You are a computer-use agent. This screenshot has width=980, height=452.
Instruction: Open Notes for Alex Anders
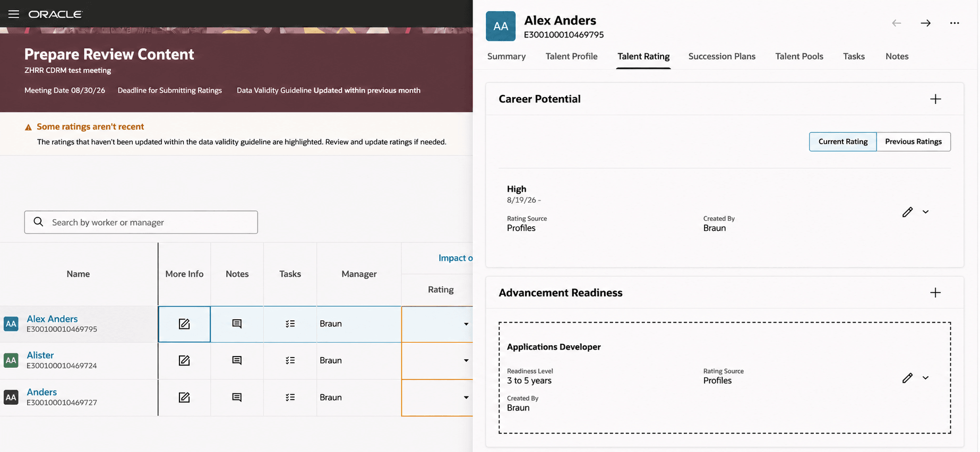coord(237,324)
